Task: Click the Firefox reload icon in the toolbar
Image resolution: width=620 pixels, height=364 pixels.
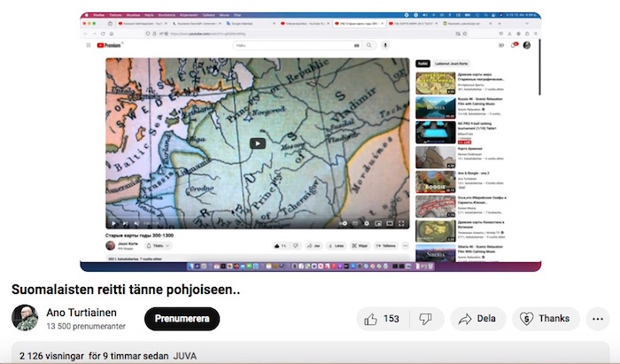Action: click(103, 34)
